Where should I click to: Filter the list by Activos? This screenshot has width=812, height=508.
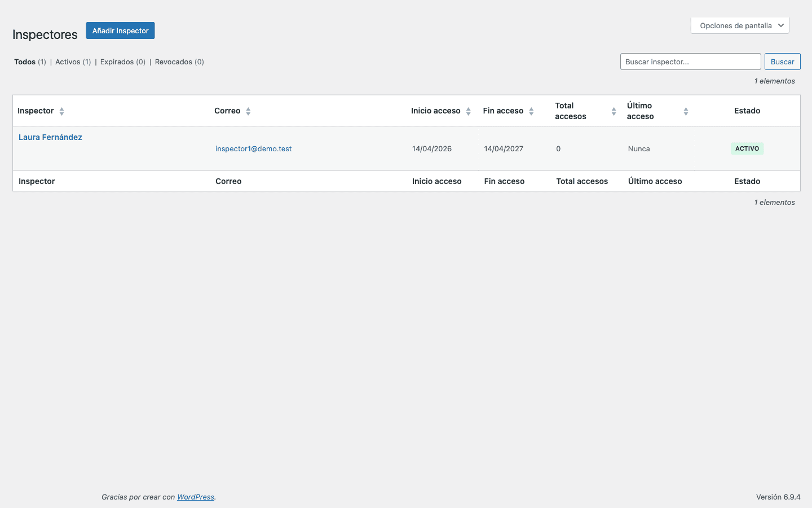click(68, 62)
